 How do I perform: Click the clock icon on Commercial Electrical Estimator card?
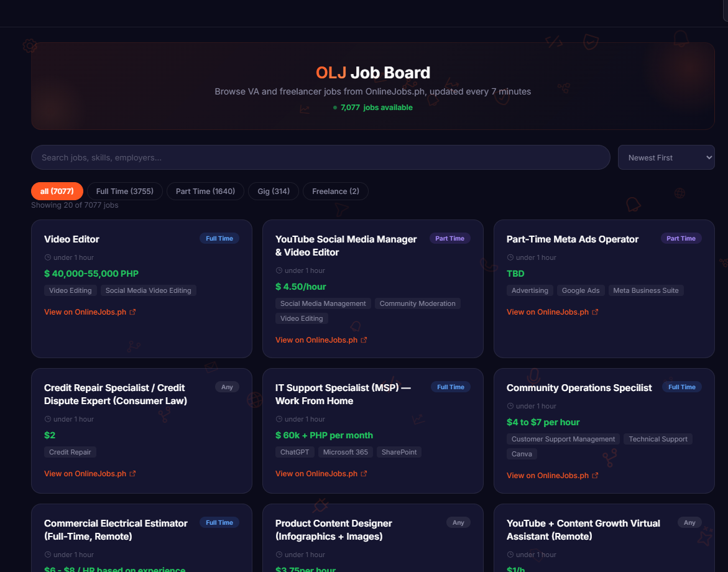(x=47, y=554)
